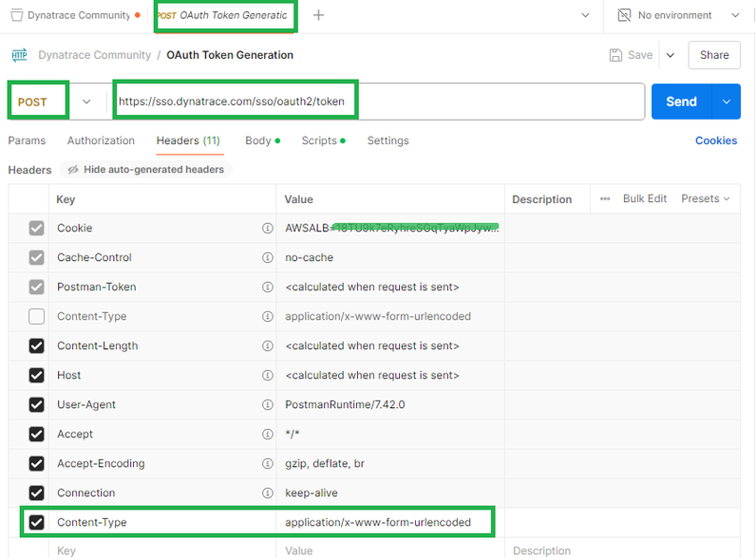Show info for the unchecked Content-Type header
This screenshot has width=756, height=558.
[x=267, y=317]
